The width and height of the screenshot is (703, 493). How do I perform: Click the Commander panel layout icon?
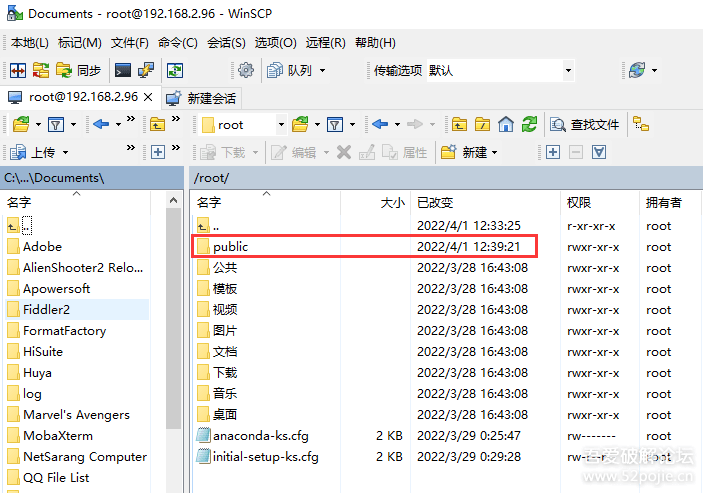pos(18,70)
